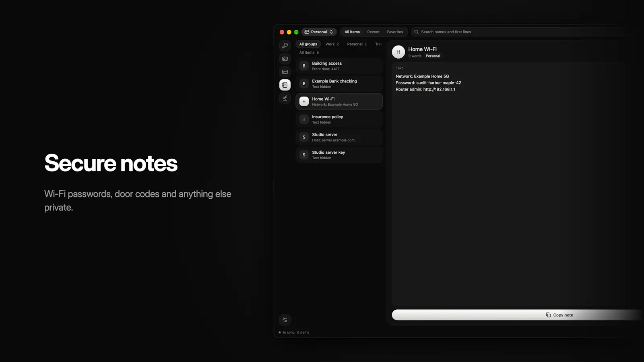Open the Studio server note
Image resolution: width=644 pixels, height=362 pixels.
point(339,137)
